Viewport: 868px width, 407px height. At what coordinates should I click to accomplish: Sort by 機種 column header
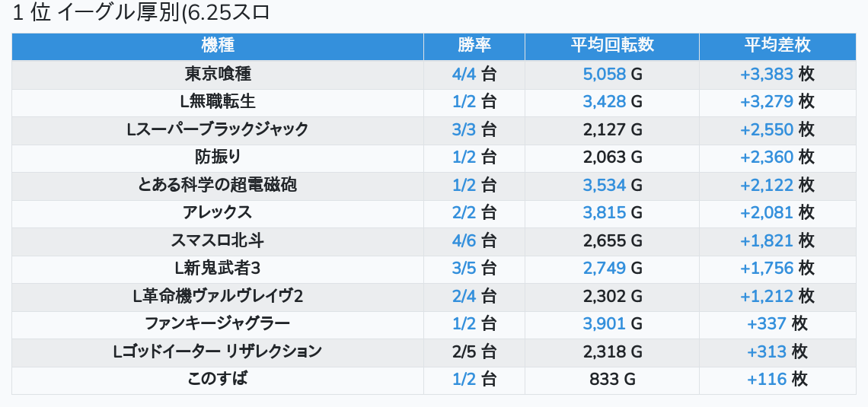(x=218, y=46)
